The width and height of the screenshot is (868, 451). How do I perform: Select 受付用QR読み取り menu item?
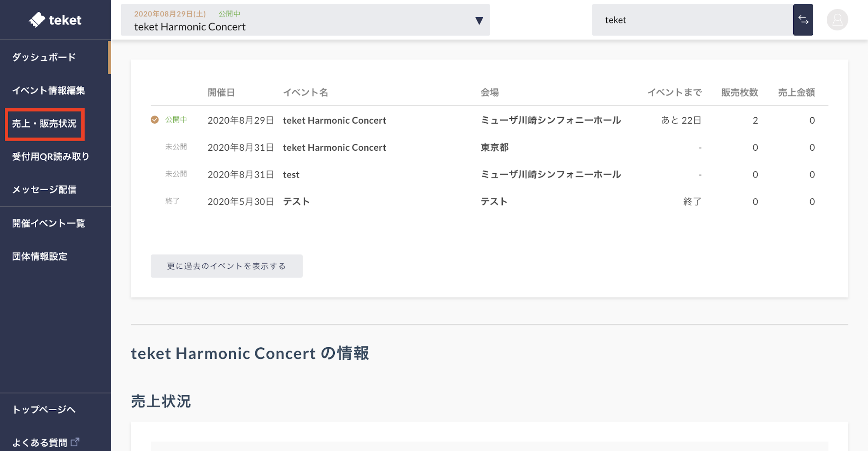pyautogui.click(x=50, y=157)
